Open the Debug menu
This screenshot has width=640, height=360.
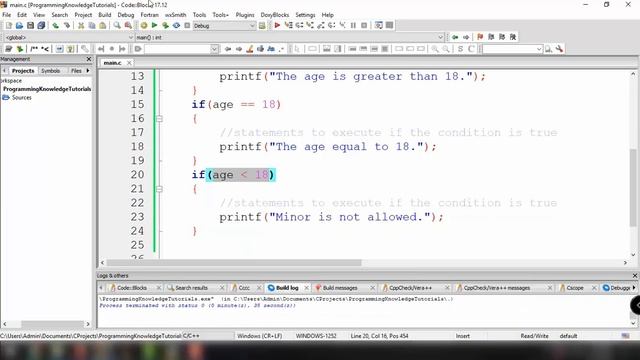click(126, 15)
